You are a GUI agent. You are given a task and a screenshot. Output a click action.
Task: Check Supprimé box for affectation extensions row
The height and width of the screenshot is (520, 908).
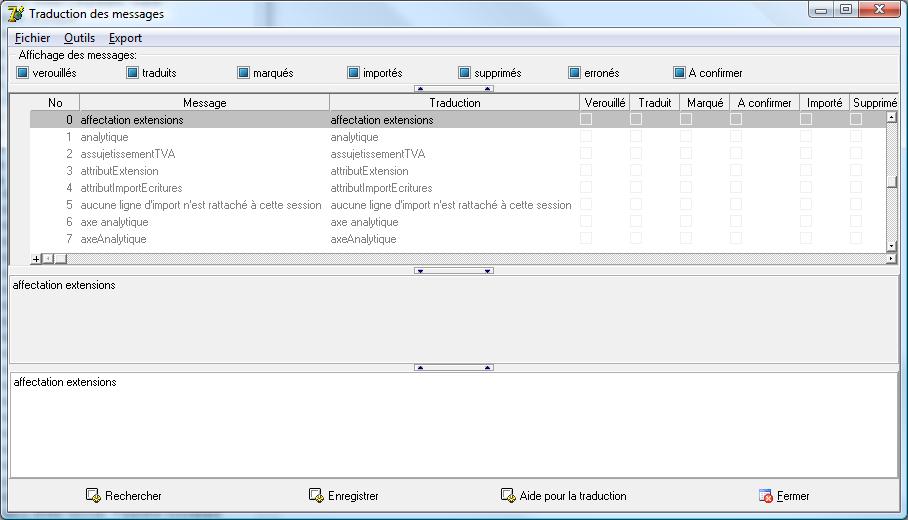point(856,119)
